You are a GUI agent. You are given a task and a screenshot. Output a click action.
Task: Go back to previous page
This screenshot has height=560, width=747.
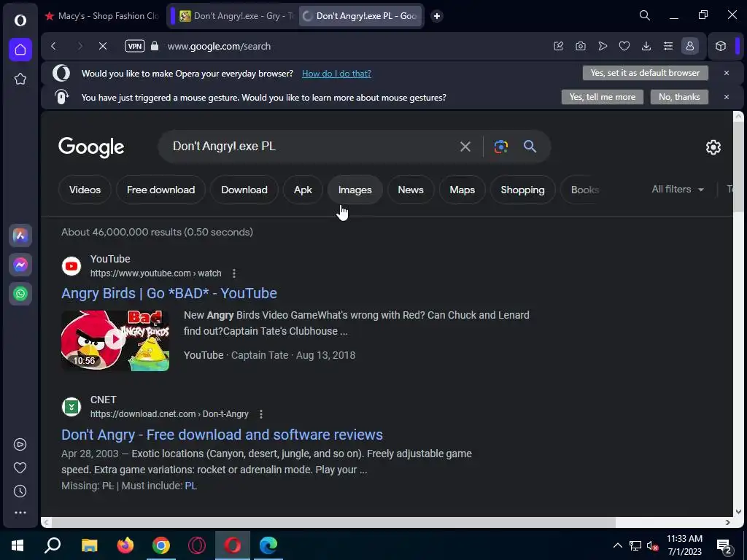53,46
